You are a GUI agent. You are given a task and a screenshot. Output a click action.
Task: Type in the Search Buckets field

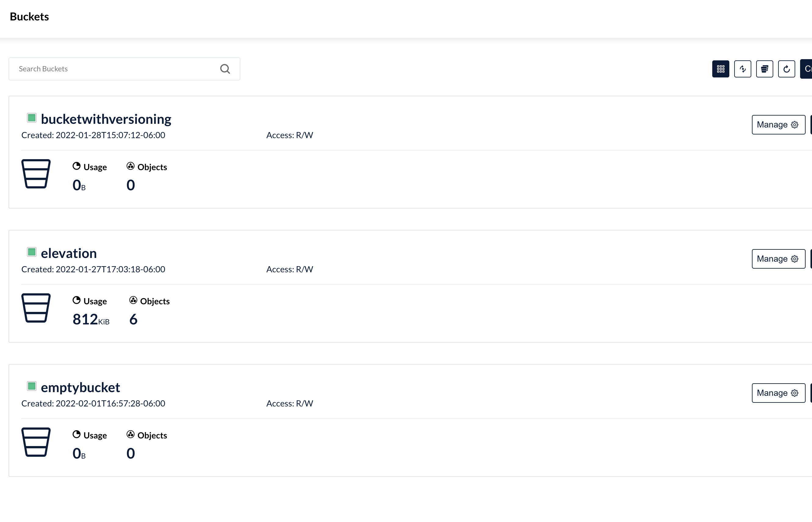coord(115,69)
